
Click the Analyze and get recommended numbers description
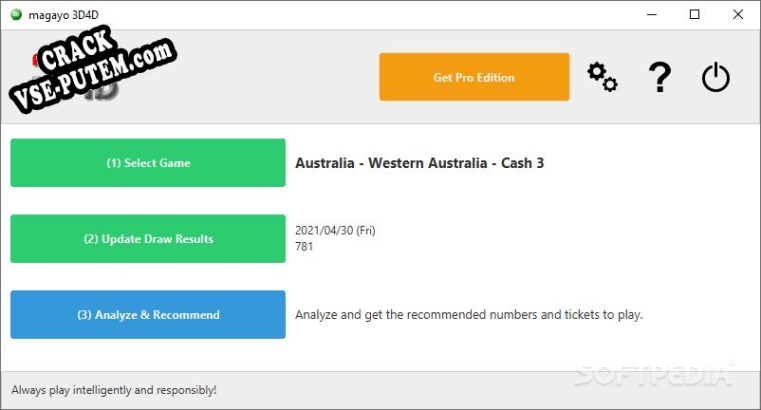point(469,315)
